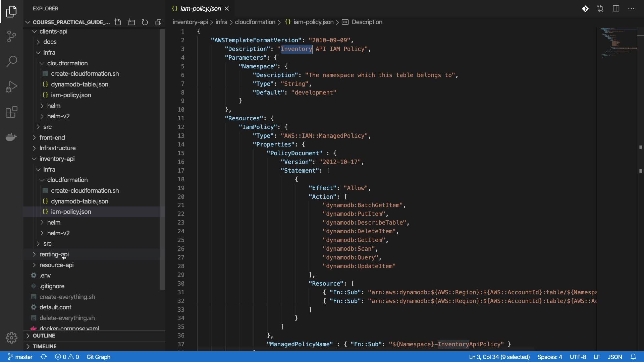Viewport: 644px width, 362px height.
Task: Click the Refresh Explorer icon
Action: (145, 22)
